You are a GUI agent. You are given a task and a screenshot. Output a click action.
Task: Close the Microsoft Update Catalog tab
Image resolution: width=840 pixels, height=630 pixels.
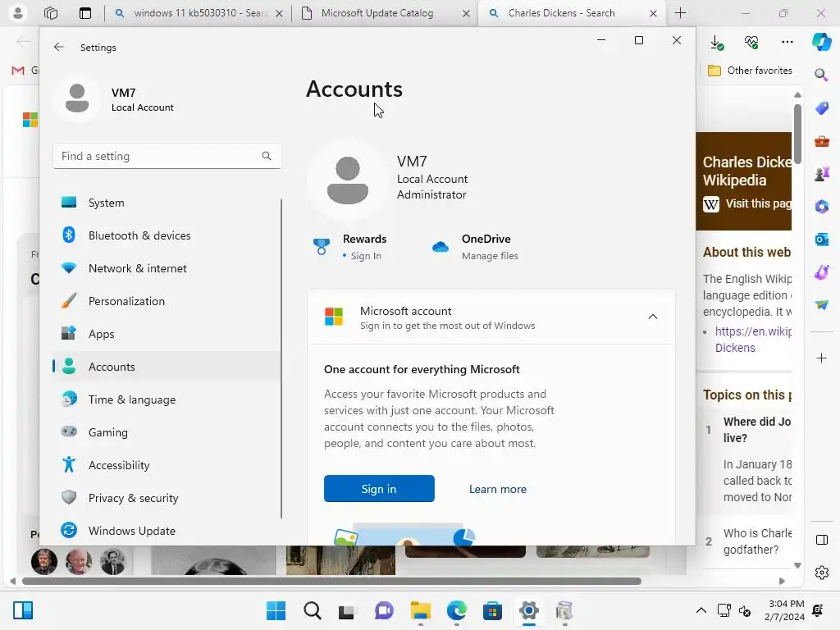(x=466, y=13)
